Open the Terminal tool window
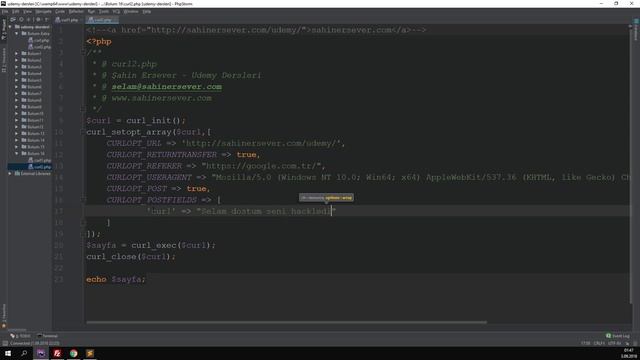The height and width of the screenshot is (360, 640). (47, 336)
